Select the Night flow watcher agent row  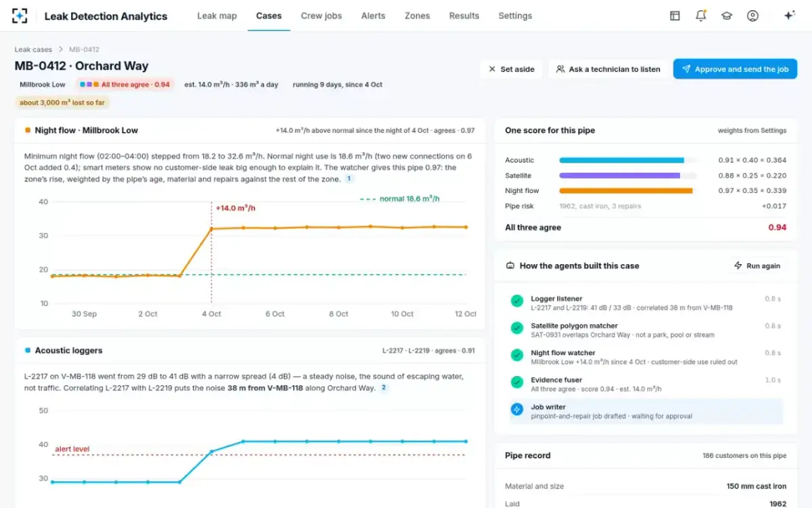click(x=646, y=357)
